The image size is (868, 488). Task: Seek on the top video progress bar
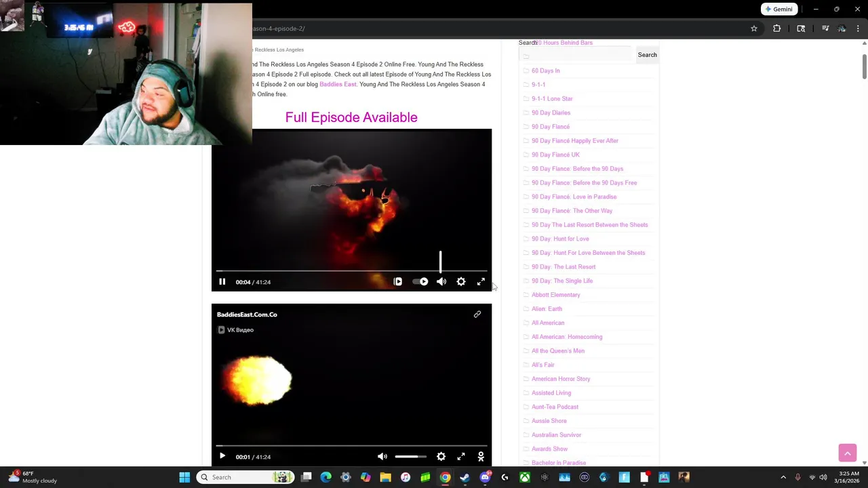[351, 270]
